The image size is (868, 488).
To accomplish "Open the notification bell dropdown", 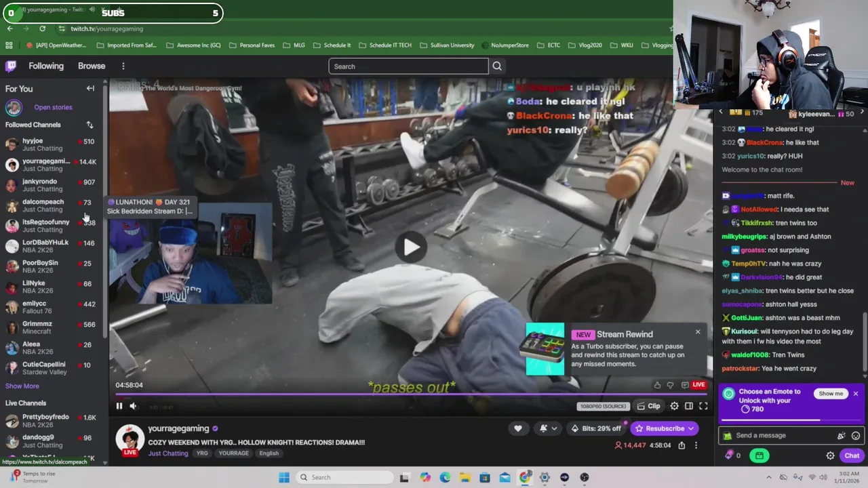I will (x=548, y=428).
